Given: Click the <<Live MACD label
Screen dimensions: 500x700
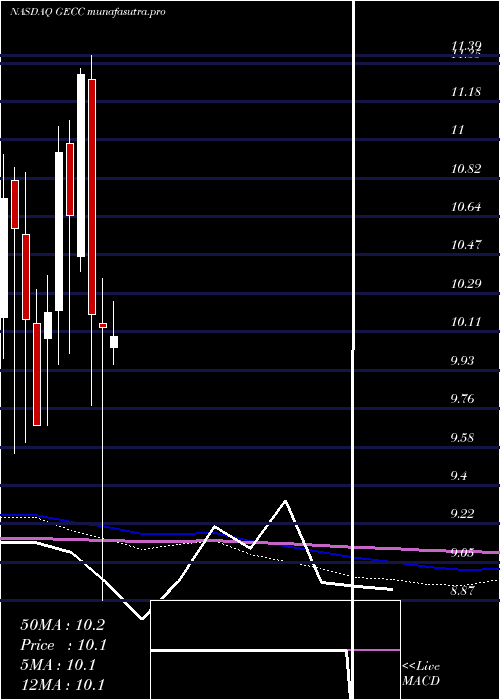Looking at the screenshot, I should coord(421,673).
